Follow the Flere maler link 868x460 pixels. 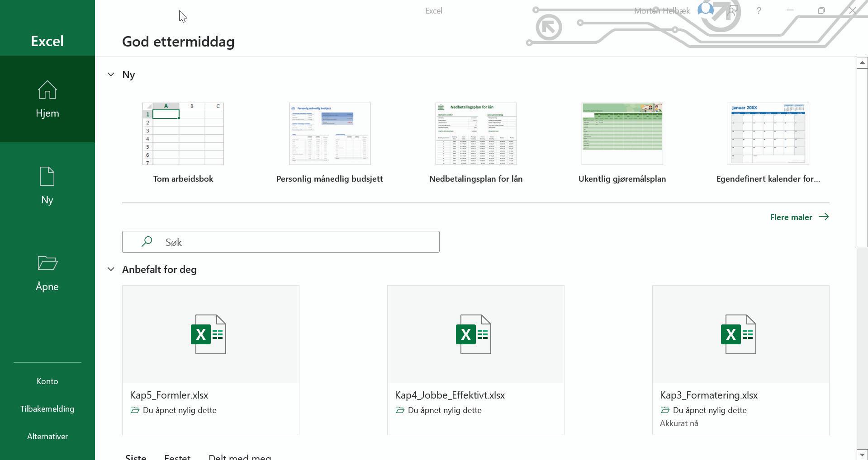click(799, 217)
